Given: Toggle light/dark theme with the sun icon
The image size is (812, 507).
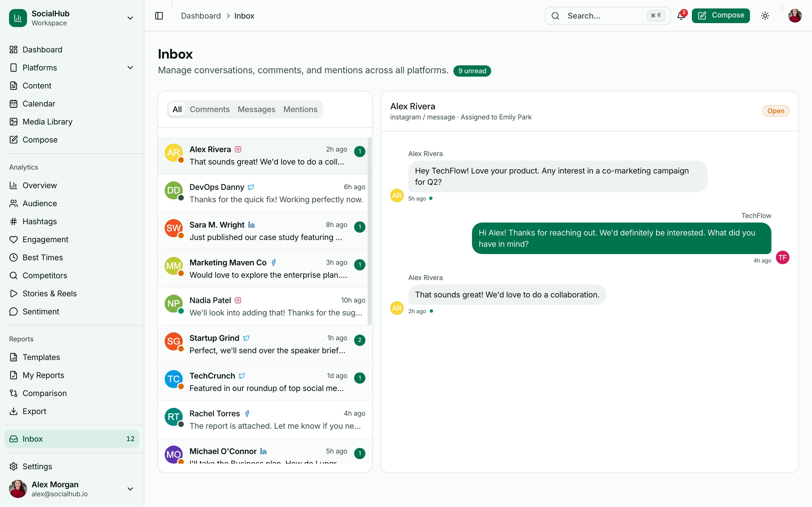Looking at the screenshot, I should [x=765, y=15].
